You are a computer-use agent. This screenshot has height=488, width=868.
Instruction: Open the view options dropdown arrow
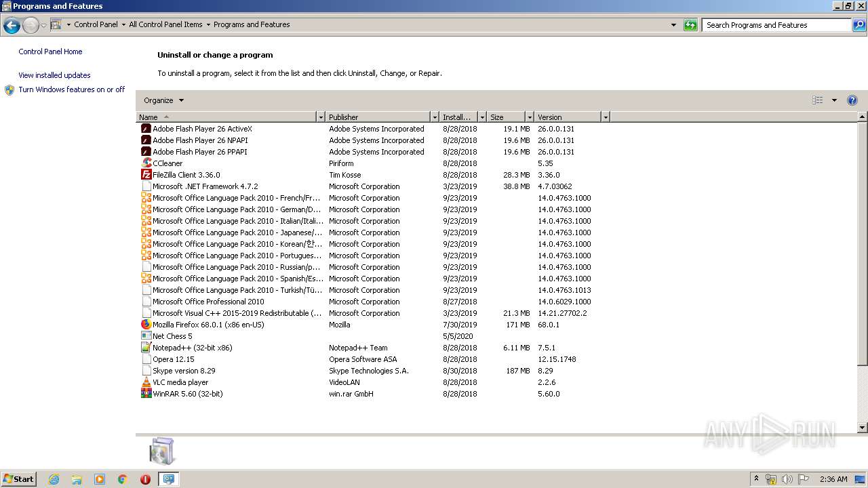(x=834, y=100)
